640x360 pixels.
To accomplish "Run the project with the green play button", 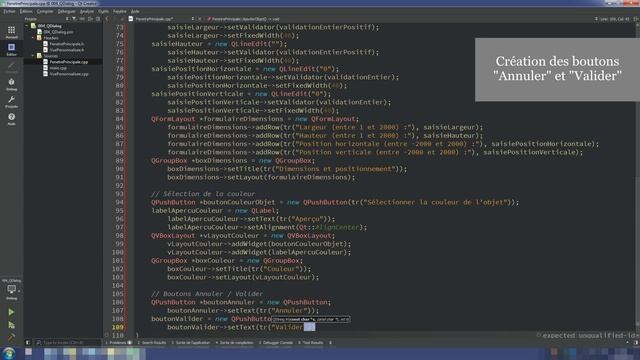I will point(11,312).
